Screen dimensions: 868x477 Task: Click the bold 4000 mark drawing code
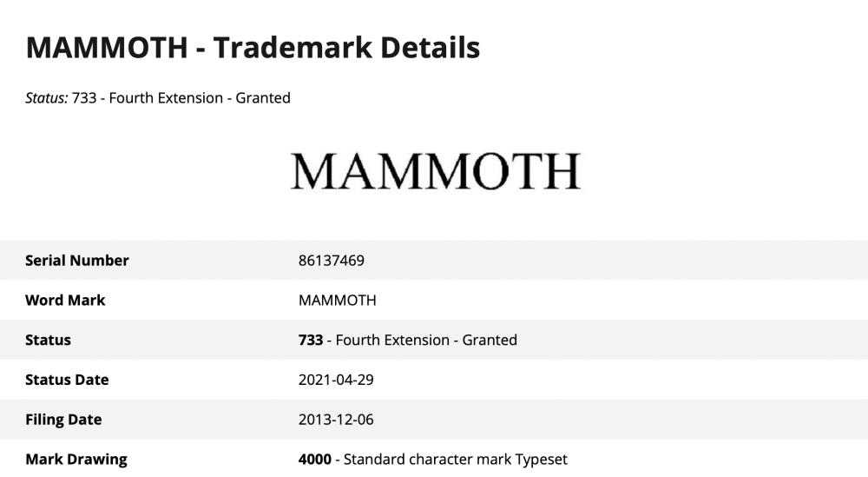tap(314, 459)
